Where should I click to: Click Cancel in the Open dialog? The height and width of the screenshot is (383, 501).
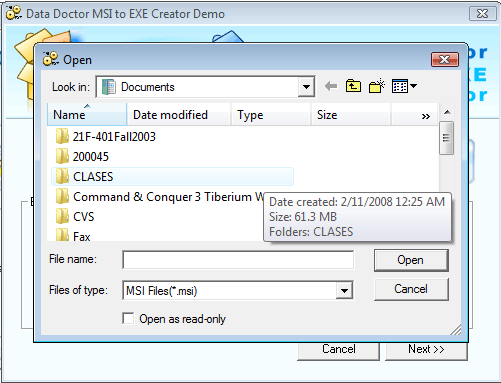point(411,289)
